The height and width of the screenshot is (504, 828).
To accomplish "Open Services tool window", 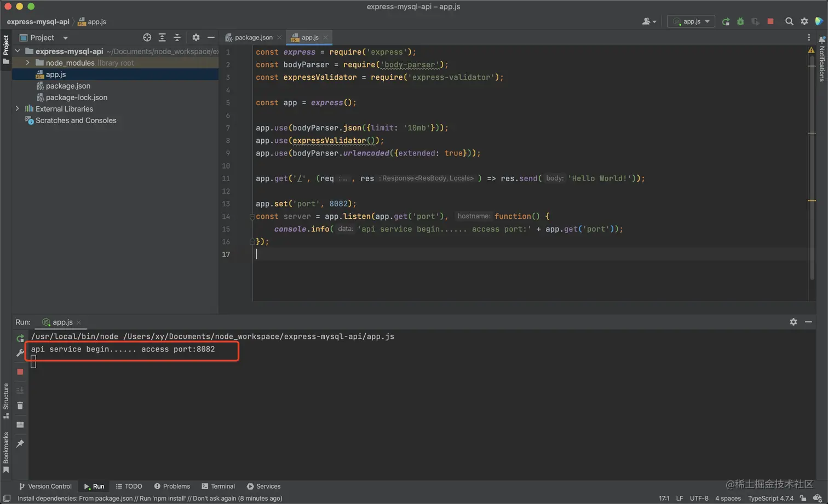I will tap(263, 486).
